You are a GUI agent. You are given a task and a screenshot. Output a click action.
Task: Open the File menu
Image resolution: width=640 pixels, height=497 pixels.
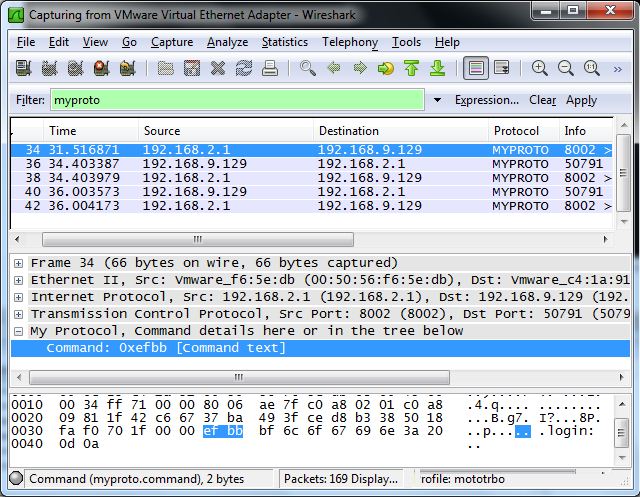[26, 42]
